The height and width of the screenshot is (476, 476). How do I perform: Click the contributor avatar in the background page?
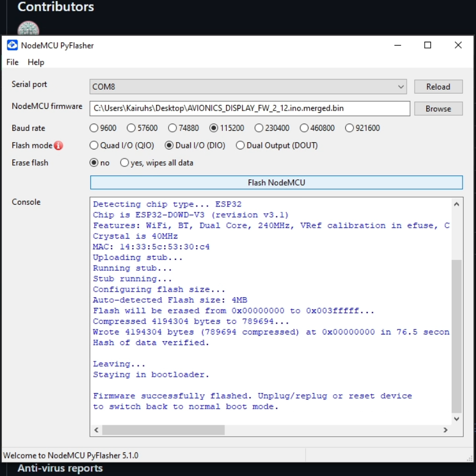[x=28, y=29]
